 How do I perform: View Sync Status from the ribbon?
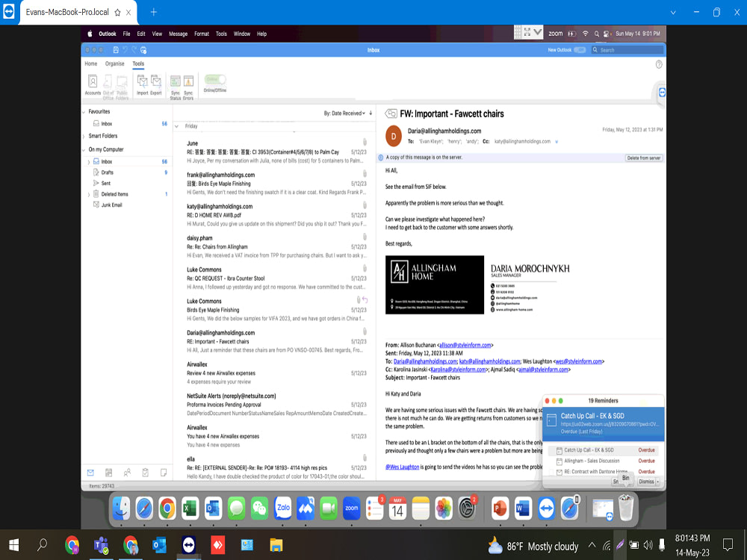click(x=176, y=82)
